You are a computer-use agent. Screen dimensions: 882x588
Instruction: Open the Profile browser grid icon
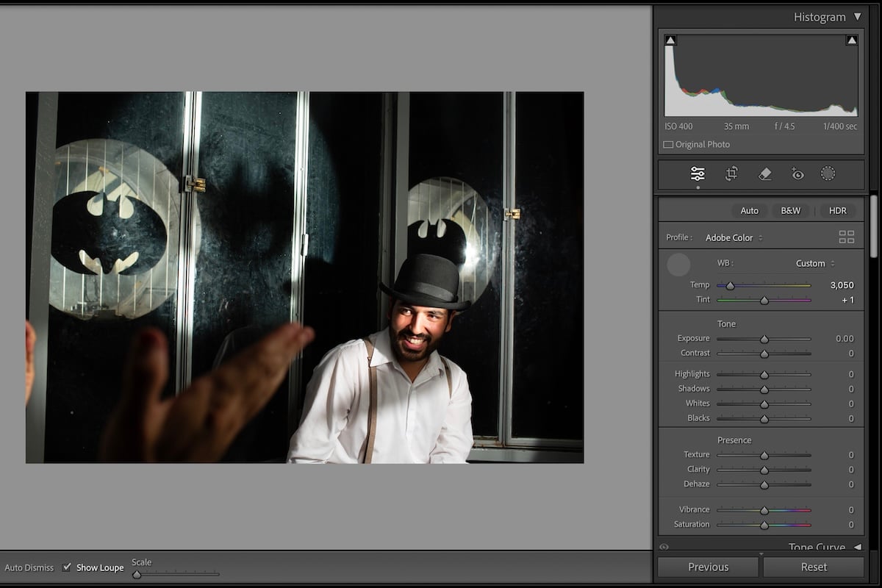tap(845, 237)
